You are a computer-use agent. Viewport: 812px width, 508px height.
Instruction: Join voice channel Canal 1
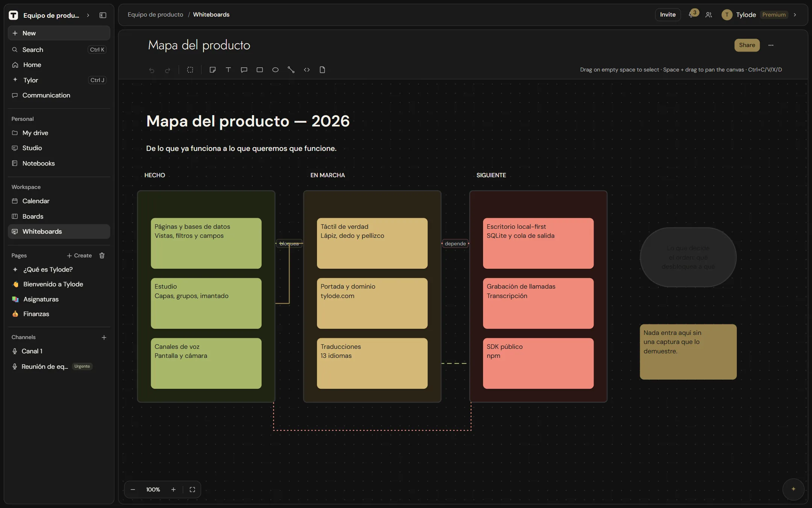tap(59, 351)
